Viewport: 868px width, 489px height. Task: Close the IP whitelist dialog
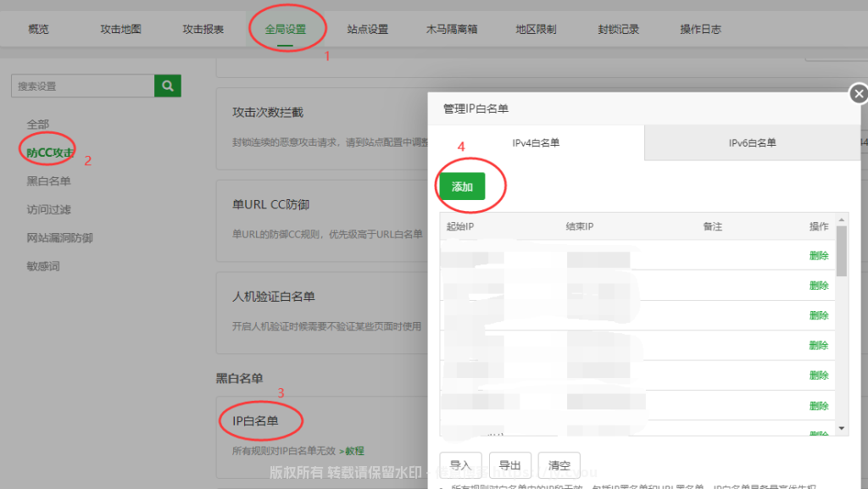(x=859, y=93)
